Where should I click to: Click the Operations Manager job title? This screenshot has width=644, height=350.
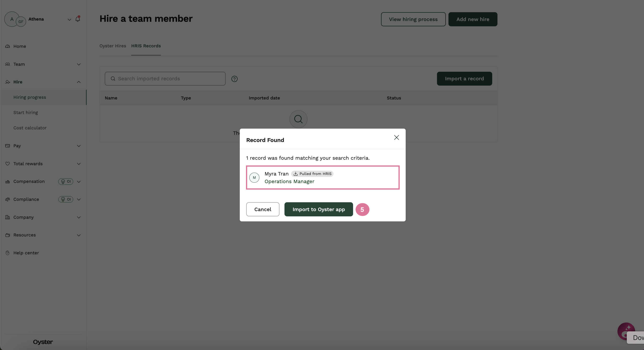[x=289, y=181]
